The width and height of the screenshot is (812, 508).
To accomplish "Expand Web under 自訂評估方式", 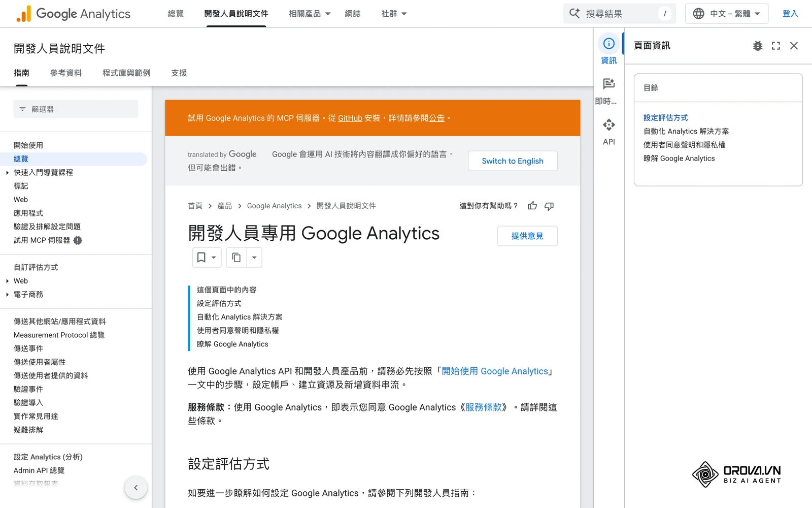I will pos(8,281).
